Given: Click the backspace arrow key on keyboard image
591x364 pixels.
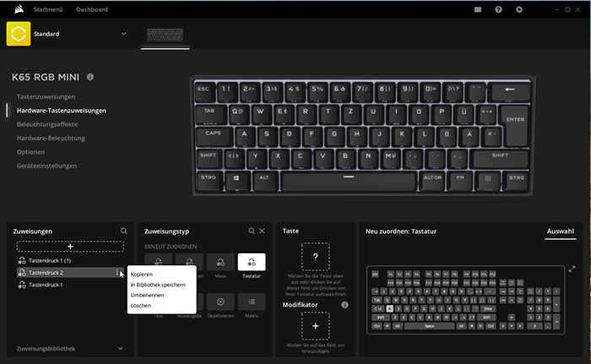Looking at the screenshot, I should pos(510,92).
